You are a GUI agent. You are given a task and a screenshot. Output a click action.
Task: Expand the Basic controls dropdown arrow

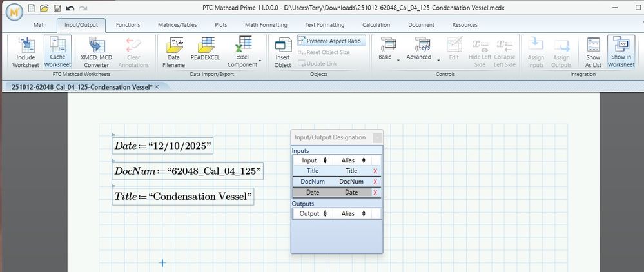(x=398, y=61)
